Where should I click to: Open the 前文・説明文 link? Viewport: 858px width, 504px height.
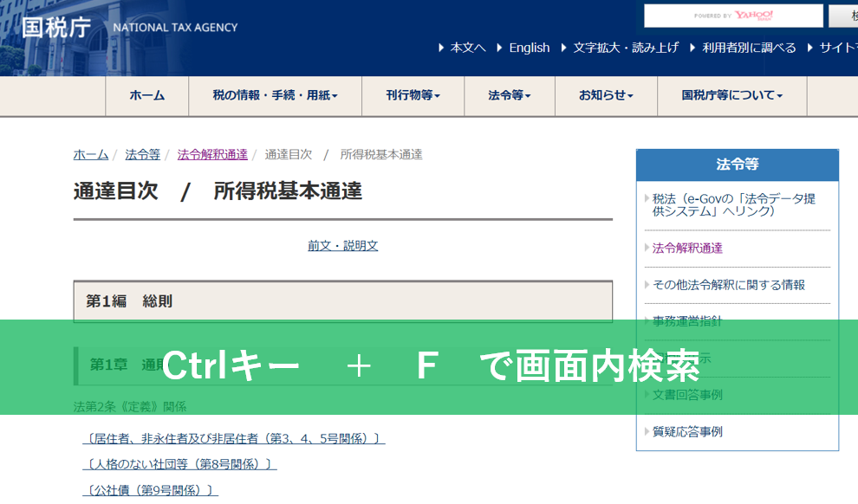click(342, 245)
